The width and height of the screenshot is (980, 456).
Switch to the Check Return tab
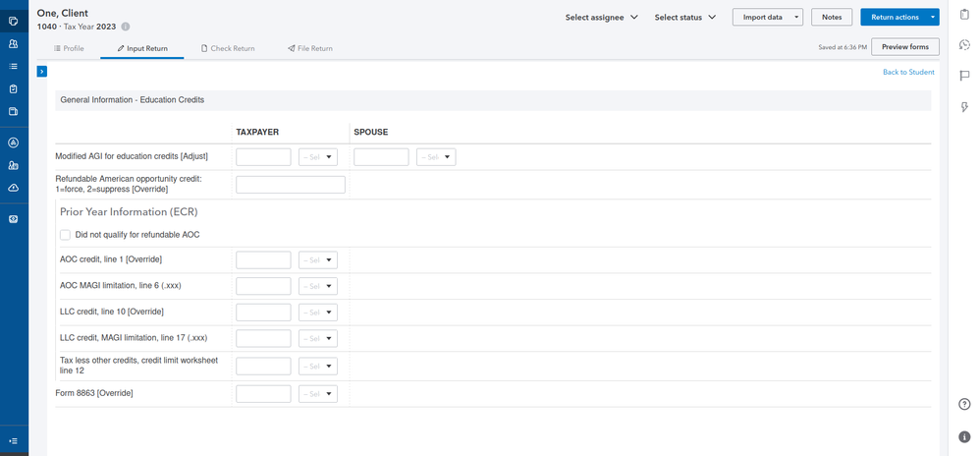[x=227, y=48]
